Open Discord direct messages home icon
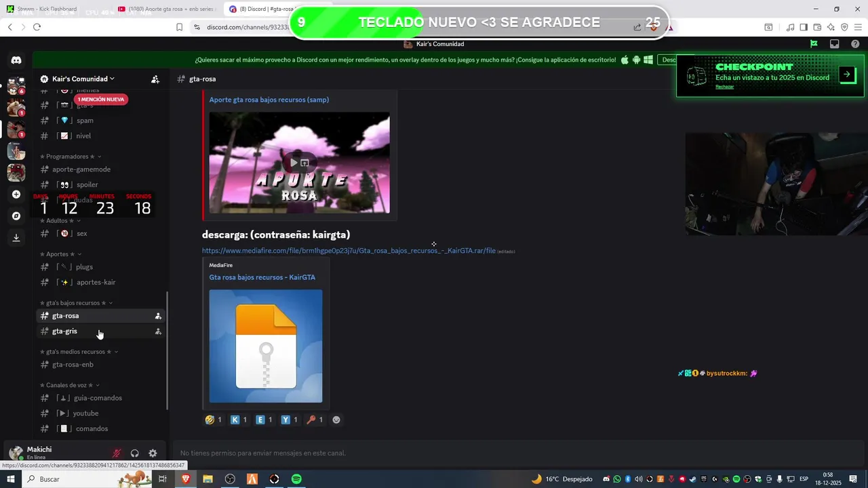Screen dimensions: 868x488 tap(16, 60)
